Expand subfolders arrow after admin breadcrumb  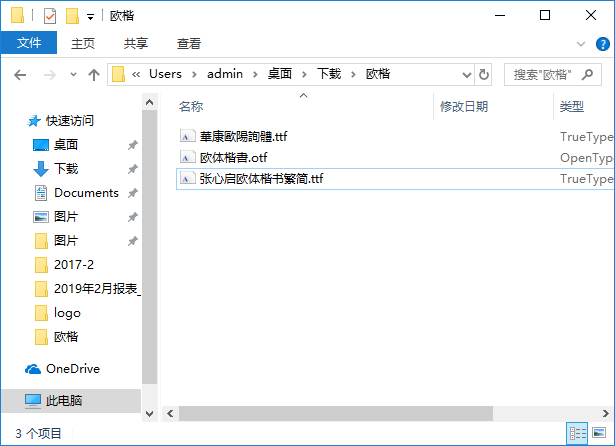tap(255, 75)
